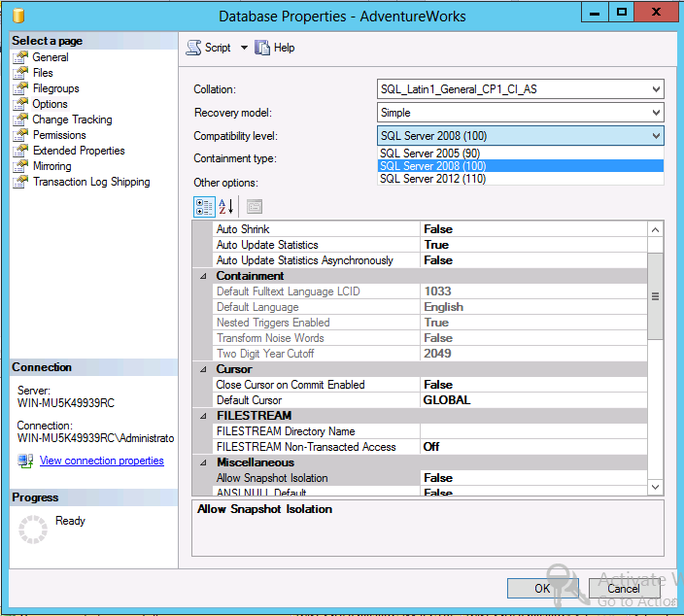Image resolution: width=684 pixels, height=616 pixels.
Task: Click the Help book icon
Action: pyautogui.click(x=262, y=48)
